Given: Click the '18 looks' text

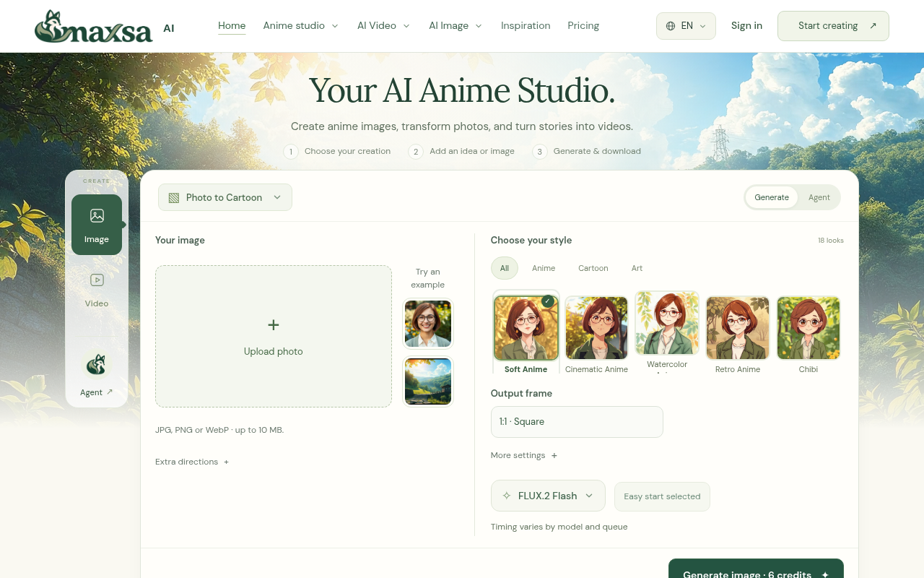Looking at the screenshot, I should coord(831,241).
